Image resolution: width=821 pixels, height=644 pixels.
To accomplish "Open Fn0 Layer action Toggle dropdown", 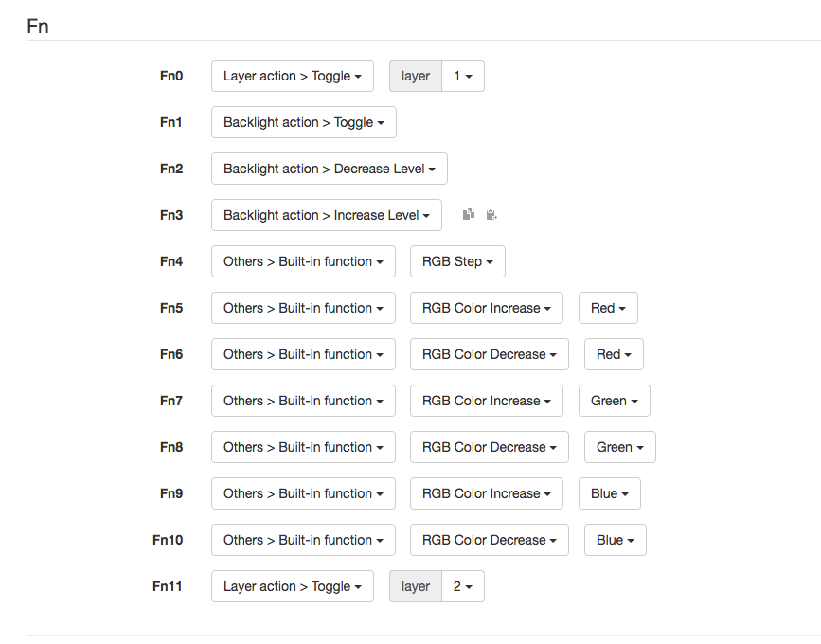I will pyautogui.click(x=292, y=76).
